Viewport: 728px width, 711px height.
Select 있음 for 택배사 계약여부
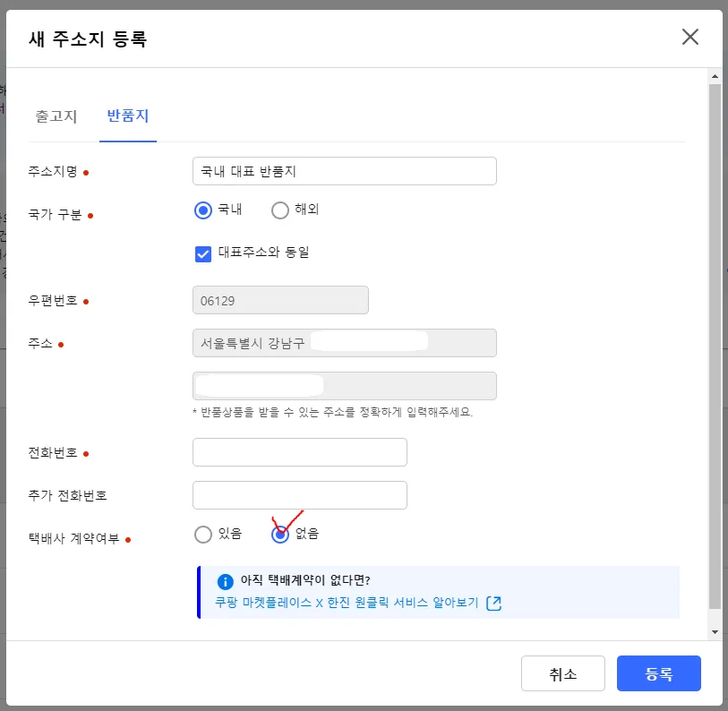click(203, 535)
